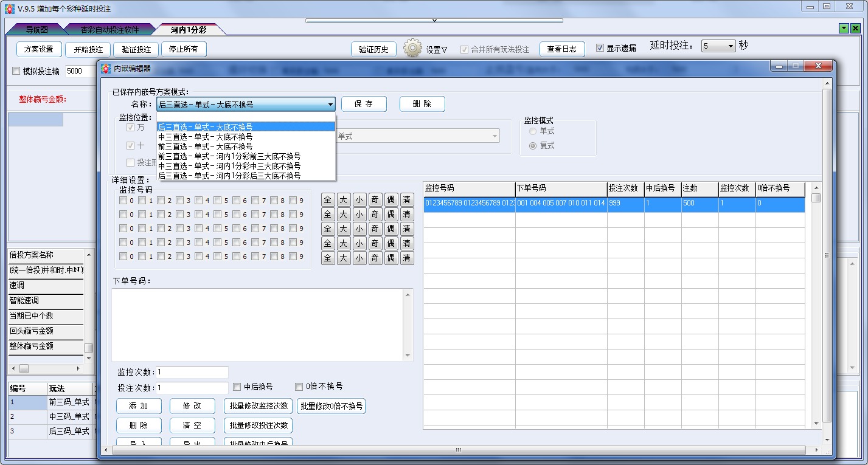The width and height of the screenshot is (868, 465).
Task: Open the 延时投注 seconds dropdown
Action: pyautogui.click(x=731, y=46)
